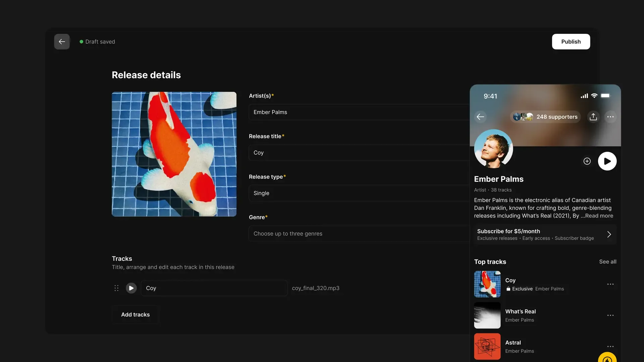Open more options for Astral track
Screen dimensions: 644x362
[610, 346]
